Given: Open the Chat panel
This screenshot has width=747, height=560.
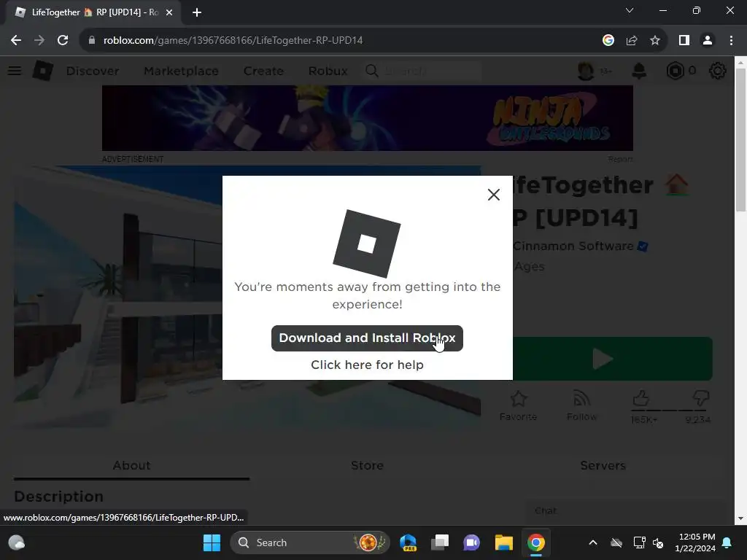Looking at the screenshot, I should pos(625,510).
